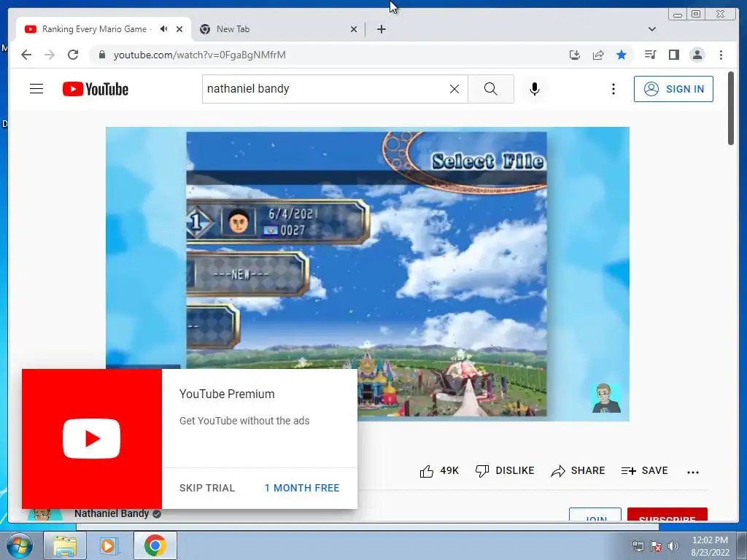
Task: Open a new tab with plus
Action: (381, 29)
